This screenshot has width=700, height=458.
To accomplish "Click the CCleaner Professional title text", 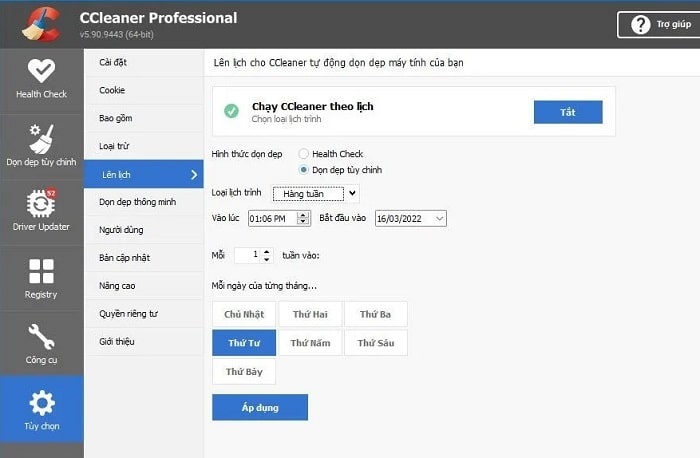I will point(158,18).
